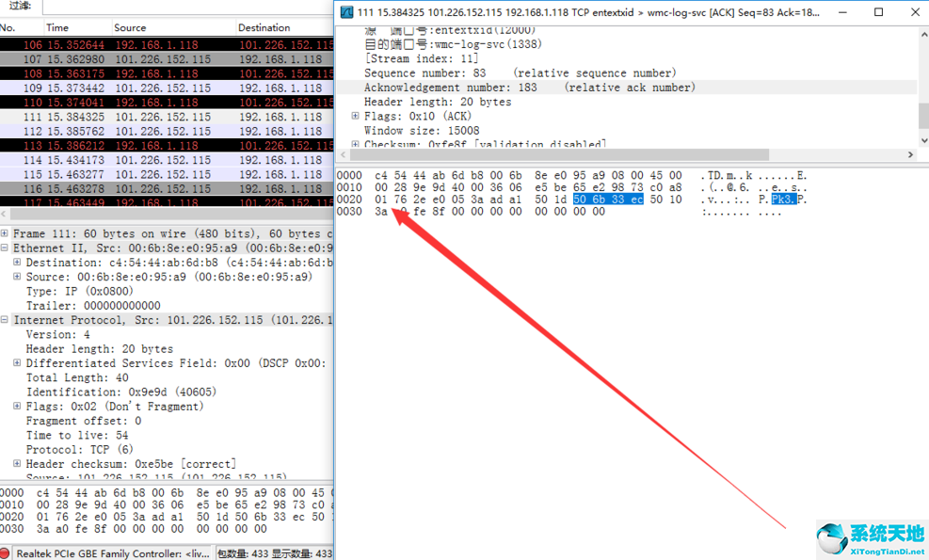Expand the Checksum field in popup window
The width and height of the screenshot is (929, 560).
point(358,144)
